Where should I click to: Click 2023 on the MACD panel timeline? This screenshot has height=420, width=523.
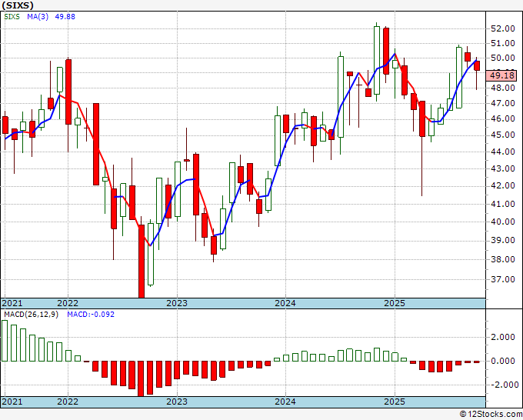(177, 402)
